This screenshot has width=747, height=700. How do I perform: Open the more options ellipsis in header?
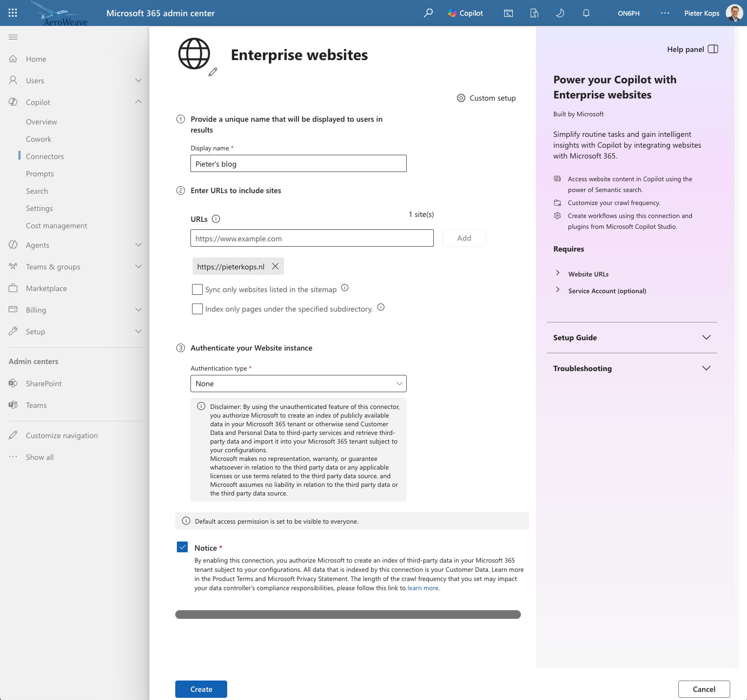click(665, 13)
